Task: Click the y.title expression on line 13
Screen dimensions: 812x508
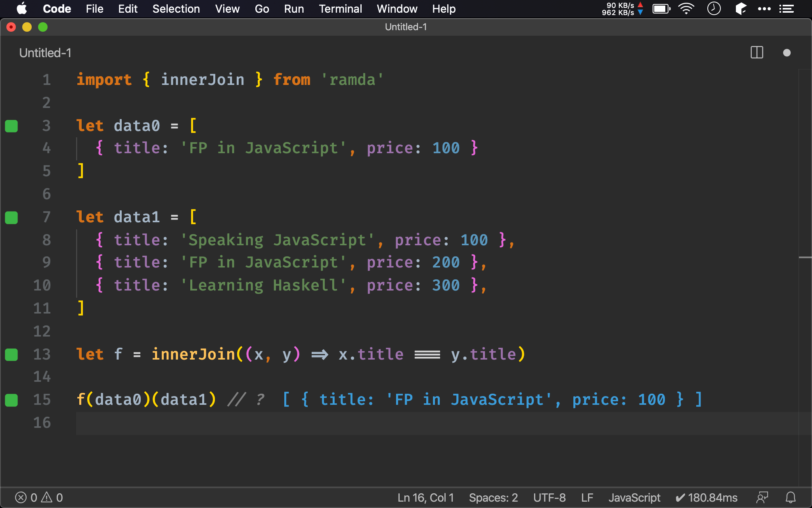Action: point(483,354)
